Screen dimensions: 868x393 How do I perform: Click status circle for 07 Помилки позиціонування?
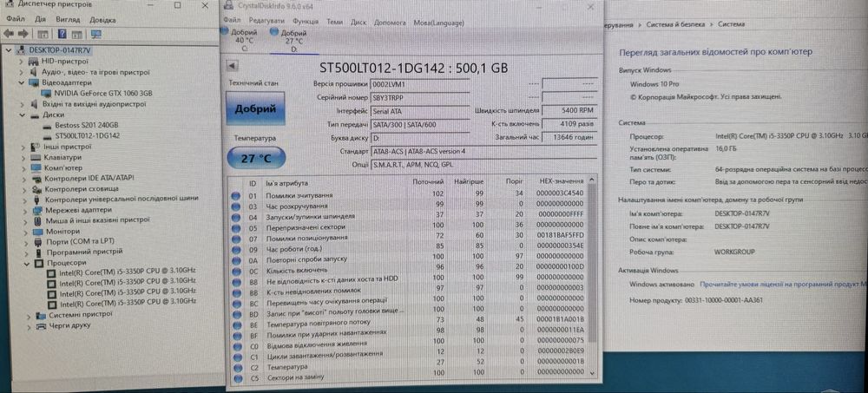[236, 238]
